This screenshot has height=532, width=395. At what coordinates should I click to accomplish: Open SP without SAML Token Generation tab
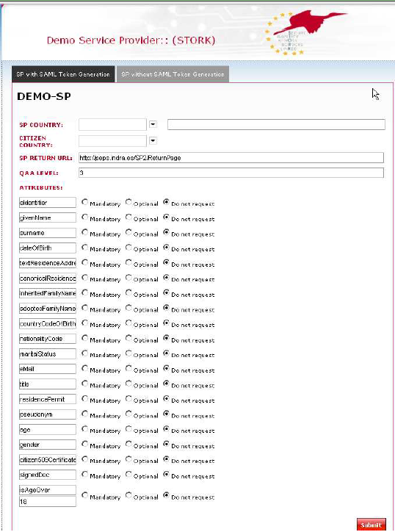(x=173, y=74)
